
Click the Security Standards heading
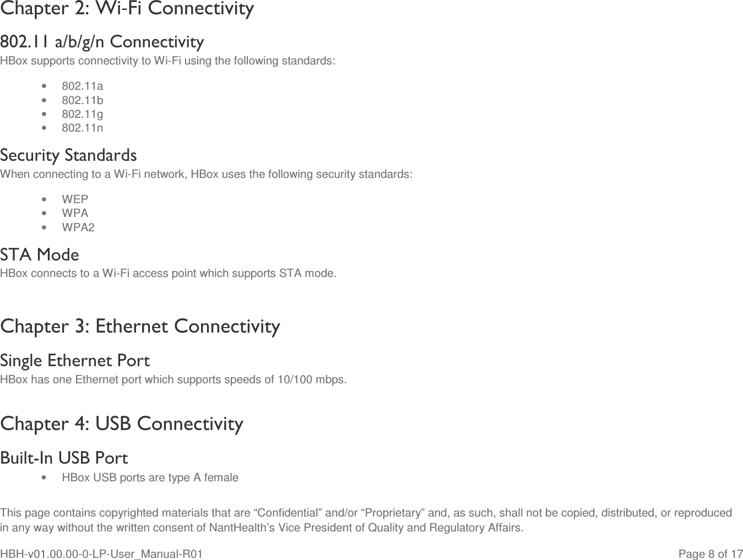68,155
